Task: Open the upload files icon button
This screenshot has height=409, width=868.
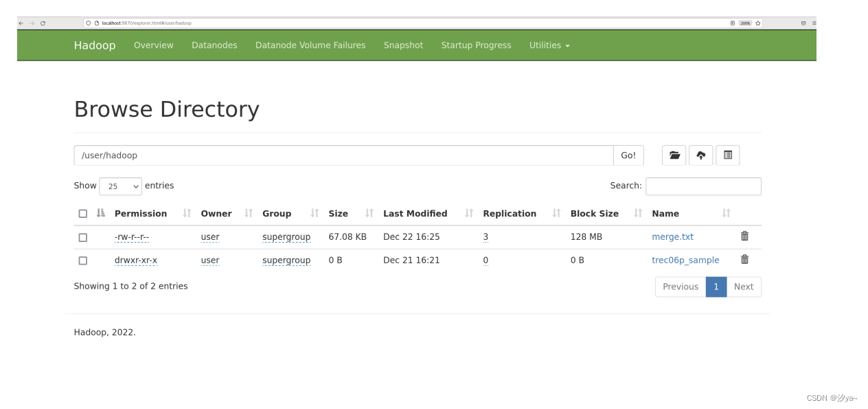Action: [x=700, y=155]
